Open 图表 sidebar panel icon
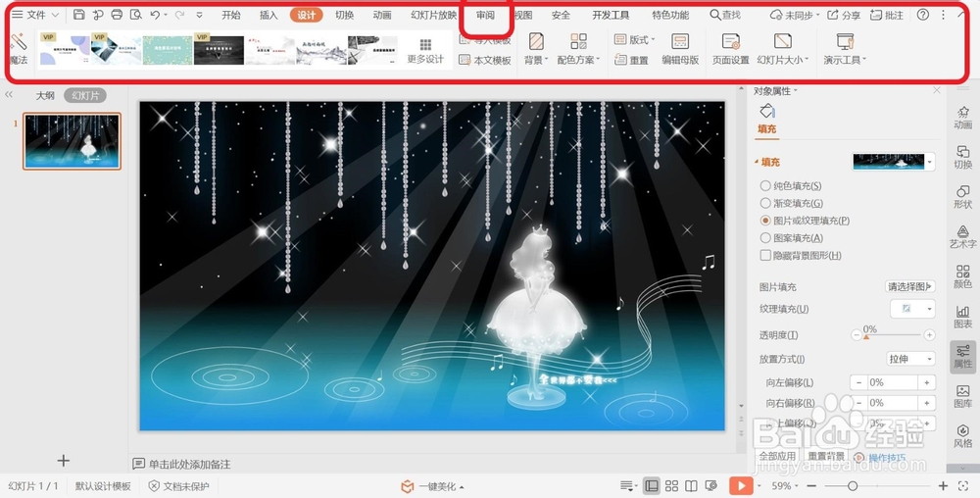980x498 pixels. click(x=962, y=317)
